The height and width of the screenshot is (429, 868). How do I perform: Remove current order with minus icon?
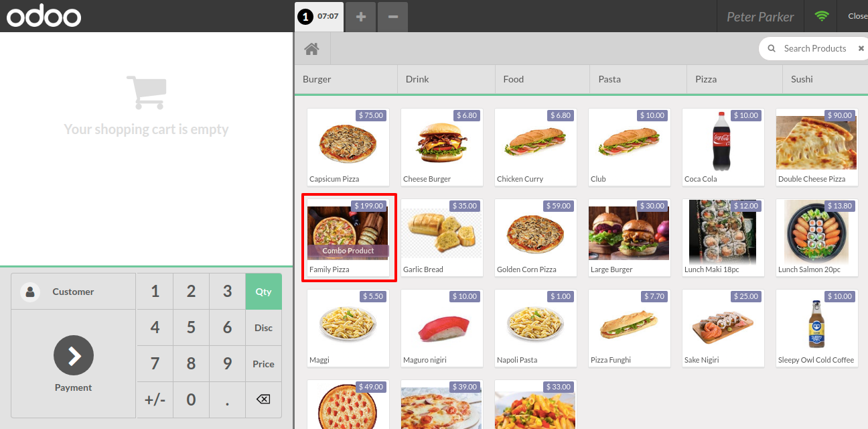point(393,17)
